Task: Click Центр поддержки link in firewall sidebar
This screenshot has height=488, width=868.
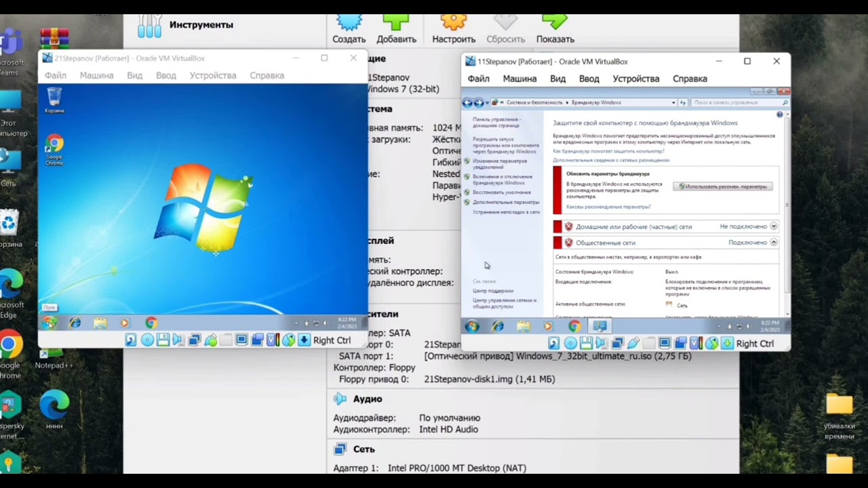Action: pyautogui.click(x=493, y=291)
